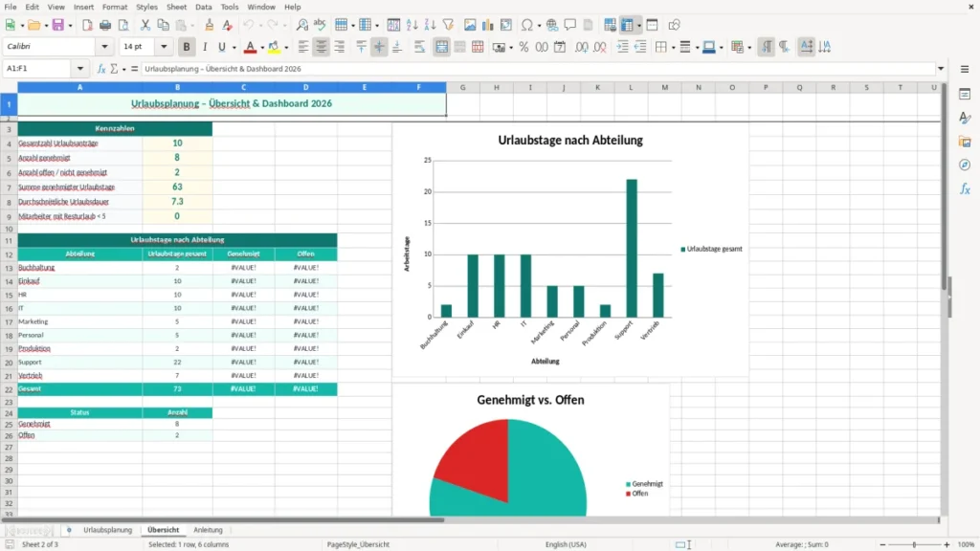
Task: Open the Borders dropdown arrow
Action: (673, 48)
